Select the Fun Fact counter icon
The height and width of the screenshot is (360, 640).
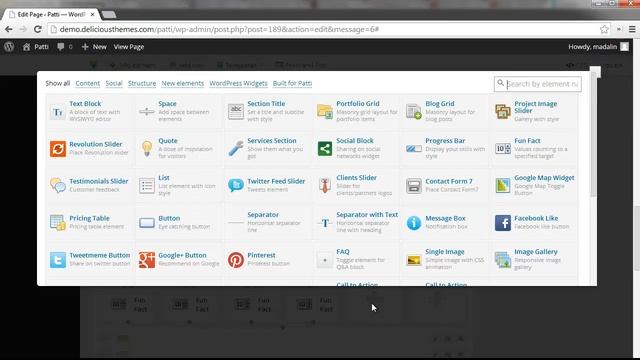coord(502,149)
